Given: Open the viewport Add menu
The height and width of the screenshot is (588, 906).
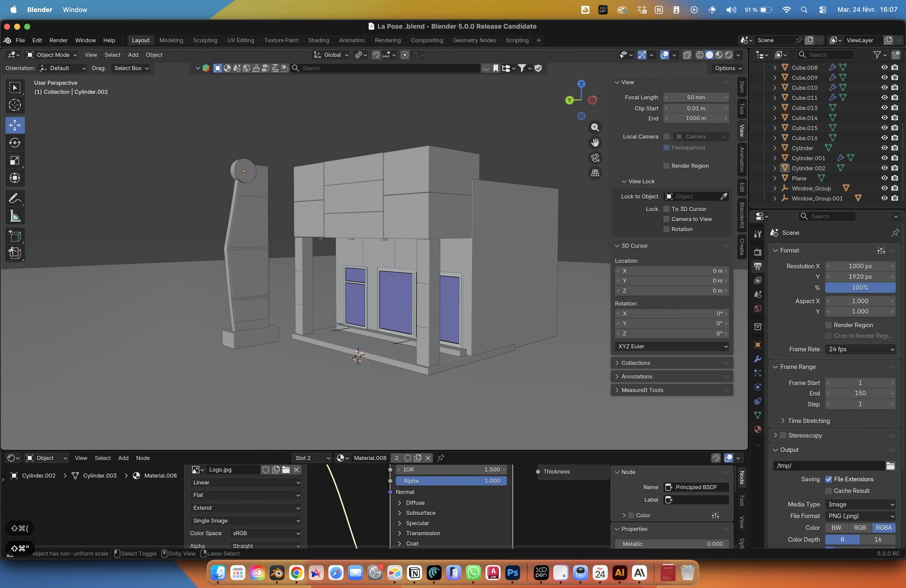Looking at the screenshot, I should pos(133,55).
